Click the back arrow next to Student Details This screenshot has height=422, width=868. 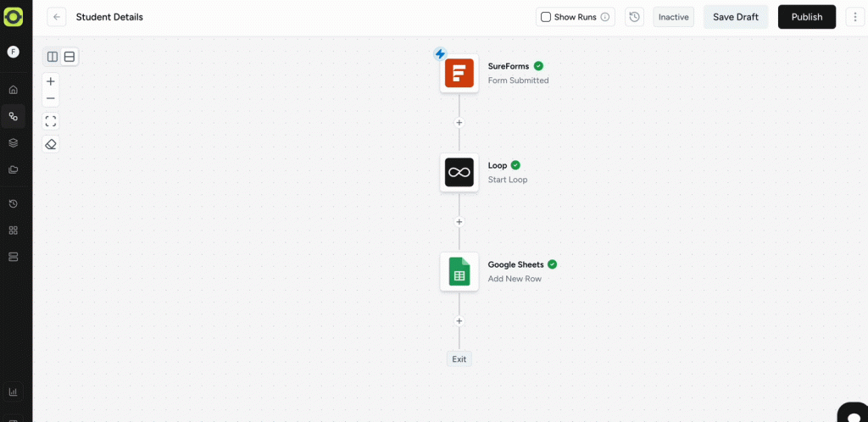tap(57, 17)
